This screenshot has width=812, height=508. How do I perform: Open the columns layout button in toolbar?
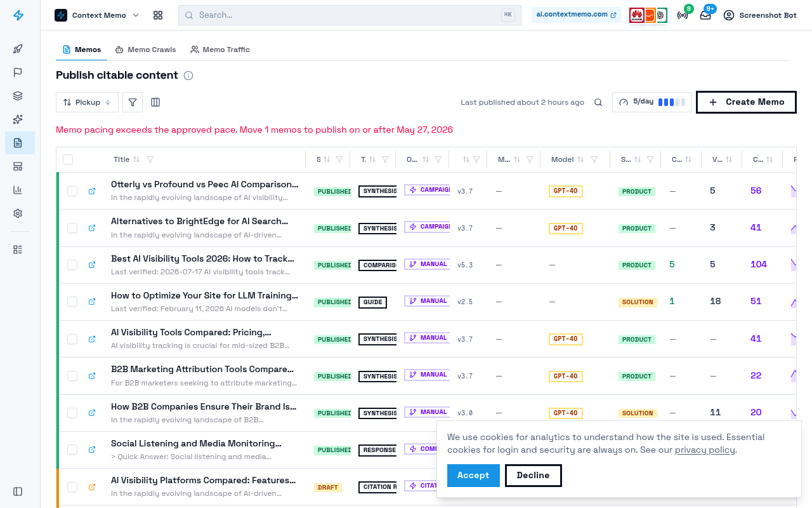pos(155,102)
